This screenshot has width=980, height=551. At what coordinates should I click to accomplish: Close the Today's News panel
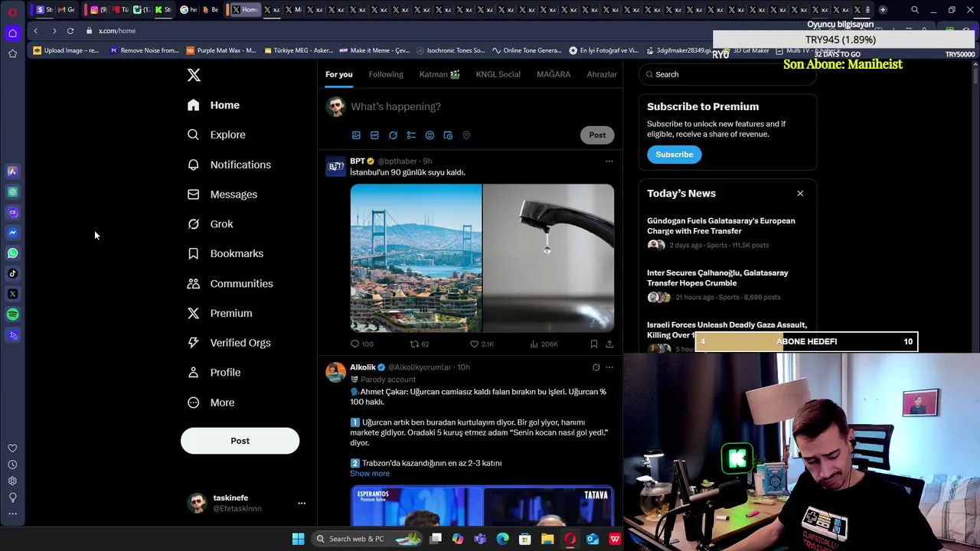point(800,194)
